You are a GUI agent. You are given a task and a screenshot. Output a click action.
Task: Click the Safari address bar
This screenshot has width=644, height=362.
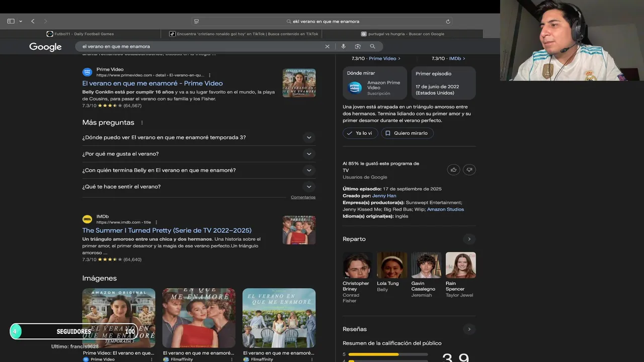click(x=322, y=21)
